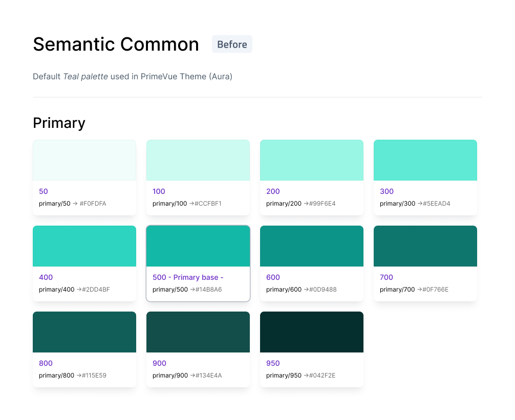
Task: Click the "primary/500 → #14B8A6" text
Action: coord(187,290)
